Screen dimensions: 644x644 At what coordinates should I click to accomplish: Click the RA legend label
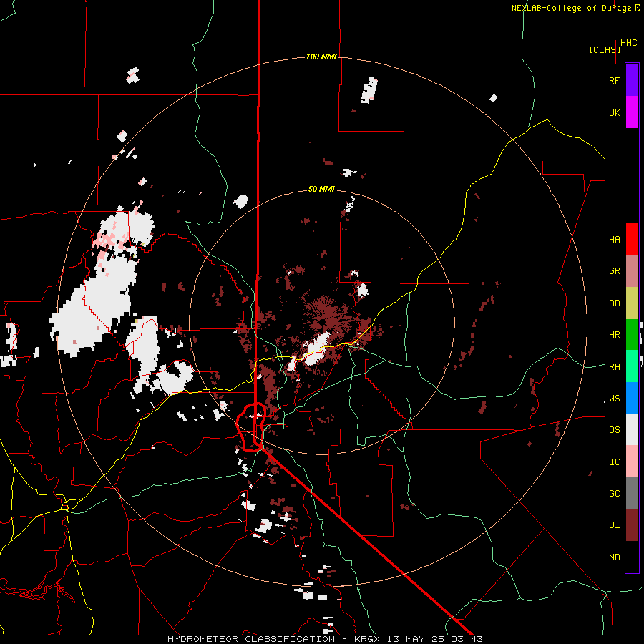[615, 367]
